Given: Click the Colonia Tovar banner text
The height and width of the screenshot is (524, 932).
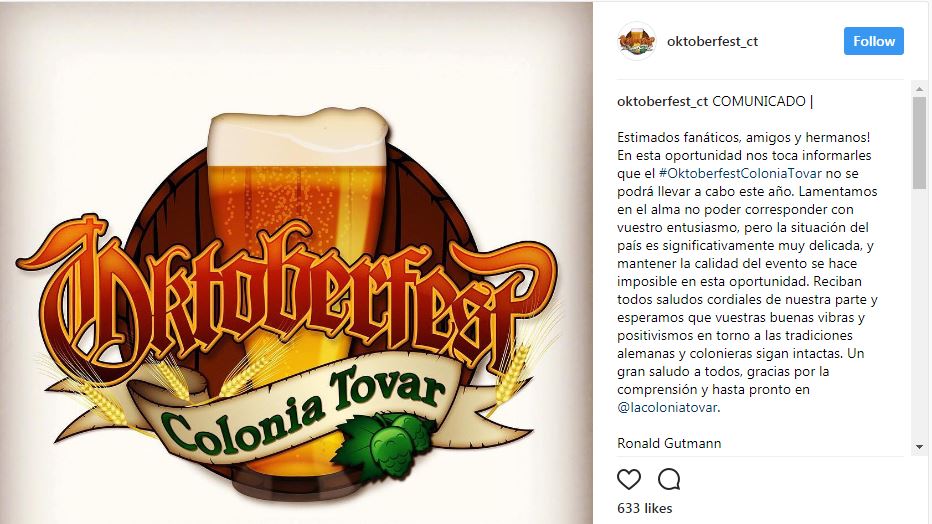Looking at the screenshot, I should pyautogui.click(x=302, y=408).
